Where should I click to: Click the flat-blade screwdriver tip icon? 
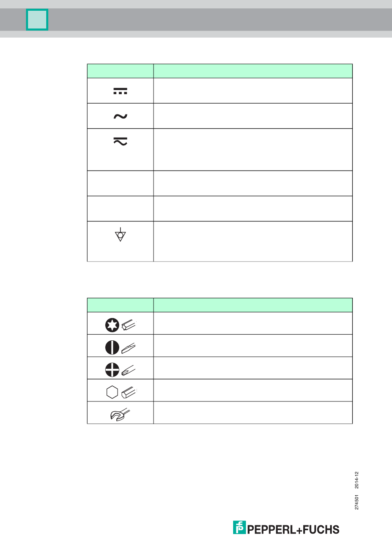(128, 349)
